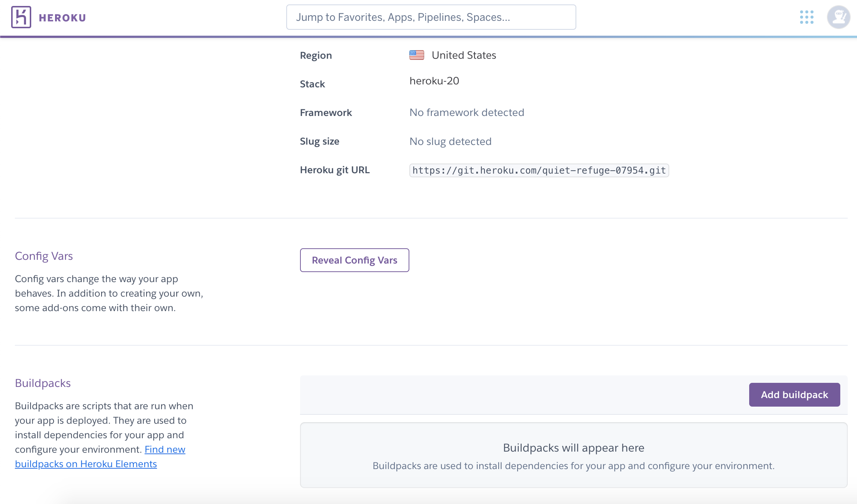
Task: Click the 'Framework' label
Action: [x=326, y=113]
